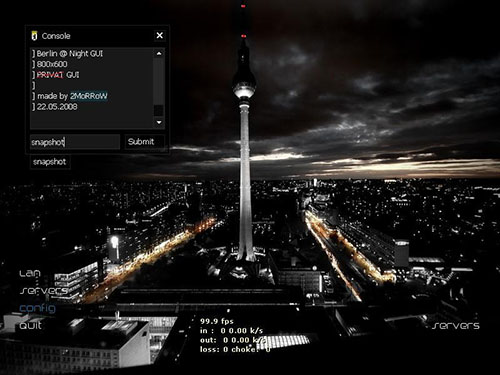Image resolution: width=500 pixels, height=375 pixels.
Task: Click the console scrollbar down arrow
Action: (x=159, y=122)
